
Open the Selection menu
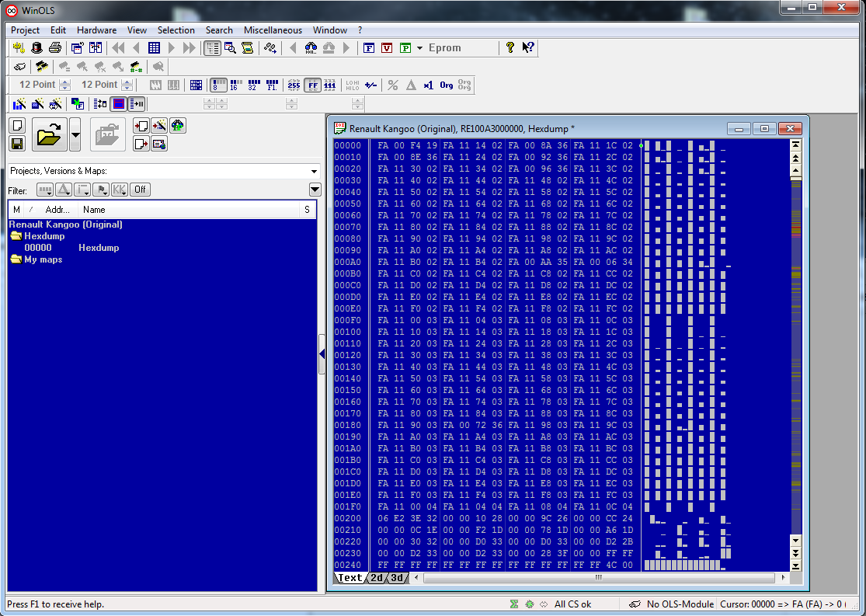click(176, 30)
